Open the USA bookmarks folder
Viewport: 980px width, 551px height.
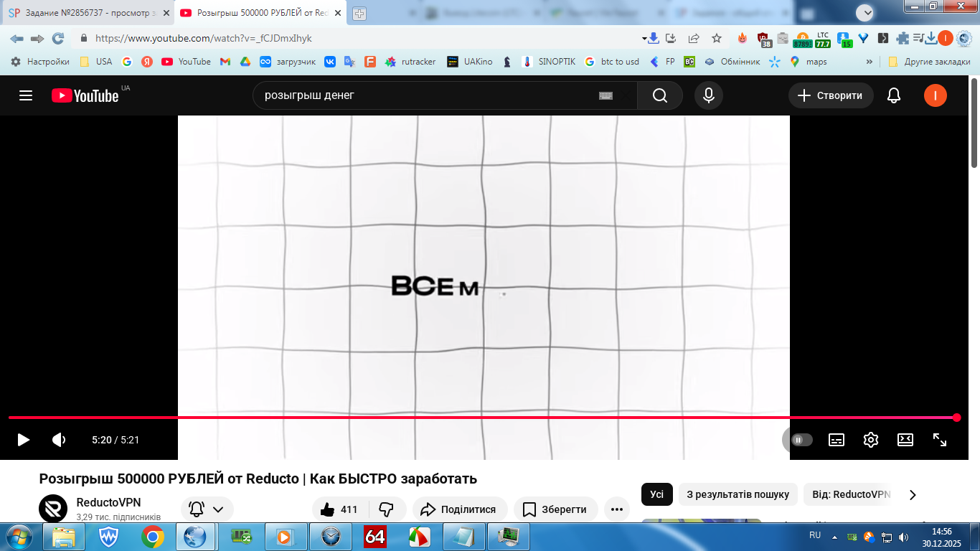(x=95, y=62)
